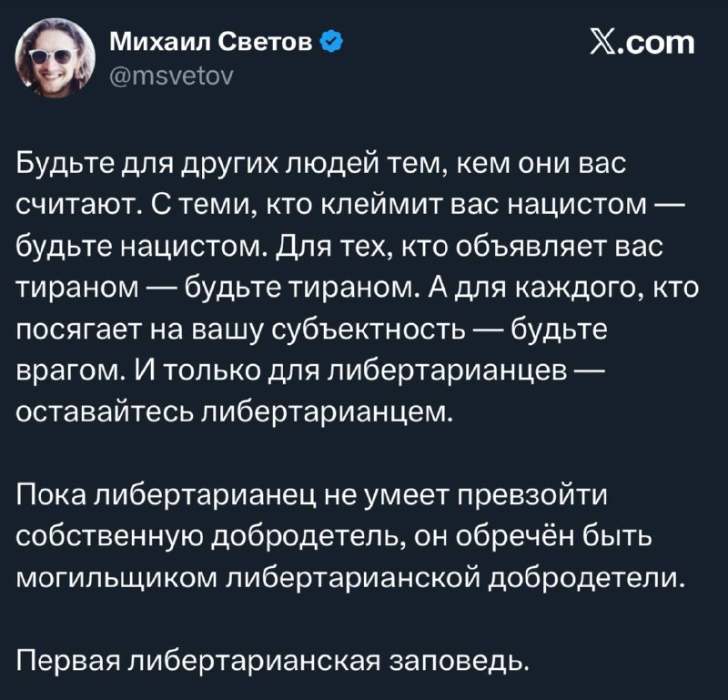Open the @msvetov handle link

coord(172,76)
